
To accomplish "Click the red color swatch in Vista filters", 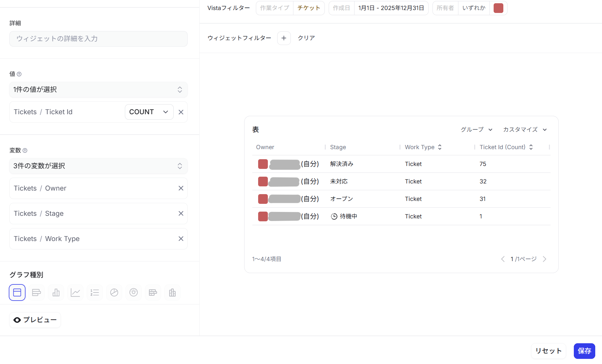I will click(x=498, y=8).
